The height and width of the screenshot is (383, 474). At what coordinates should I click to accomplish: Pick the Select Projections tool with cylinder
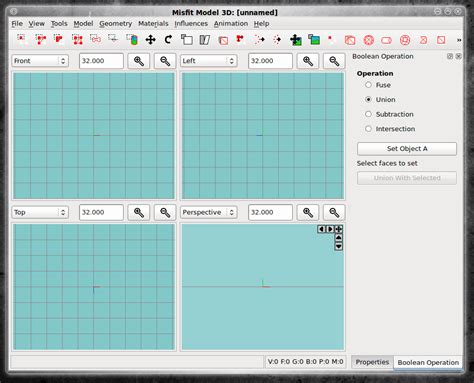(132, 39)
